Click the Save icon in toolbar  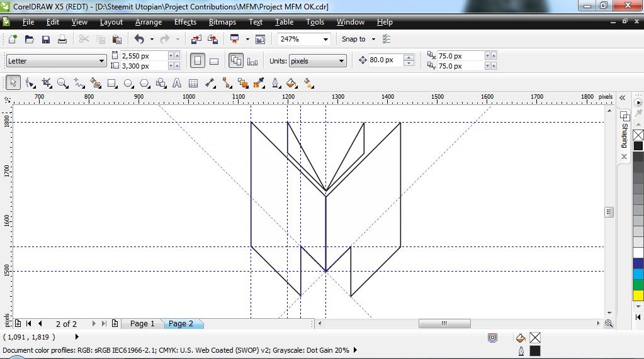point(46,39)
